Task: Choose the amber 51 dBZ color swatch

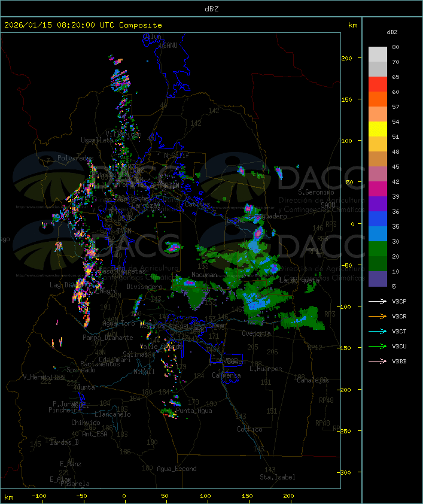Action: click(378, 144)
